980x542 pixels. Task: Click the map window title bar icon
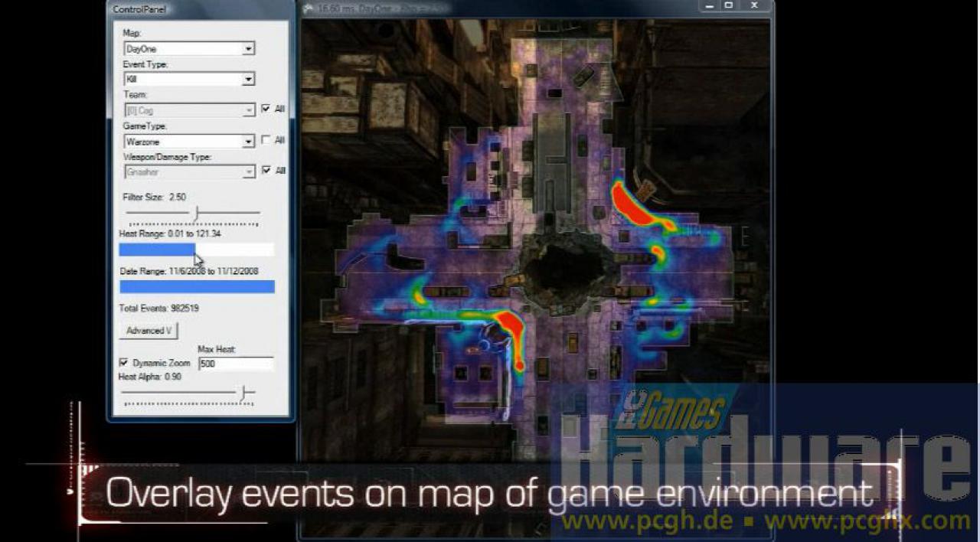click(x=309, y=9)
